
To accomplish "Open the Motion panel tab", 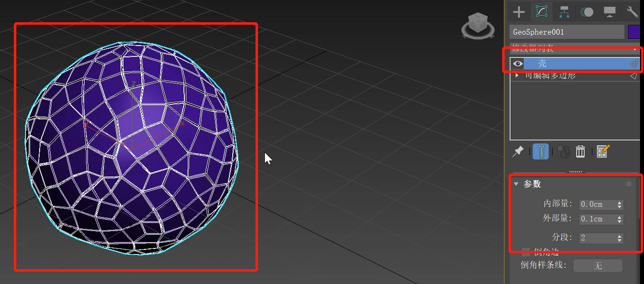I will tap(587, 11).
